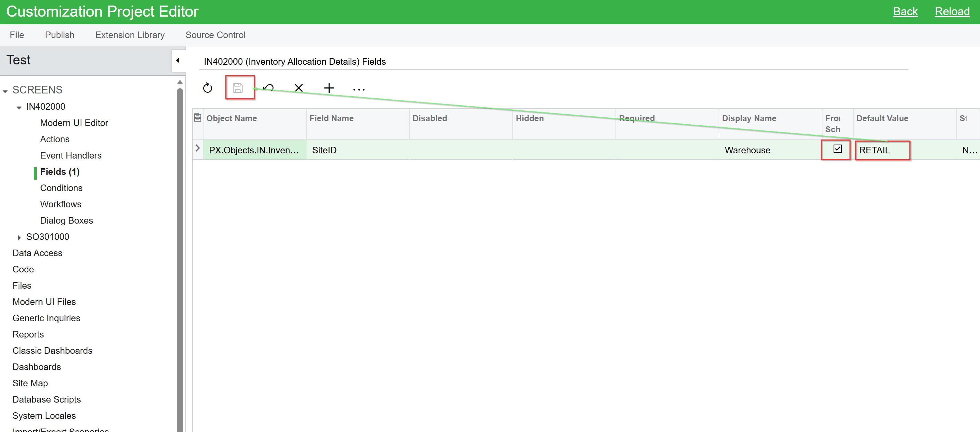Viewport: 980px width, 432px height.
Task: Toggle the From Schema checkbox for SiteID
Action: point(837,149)
